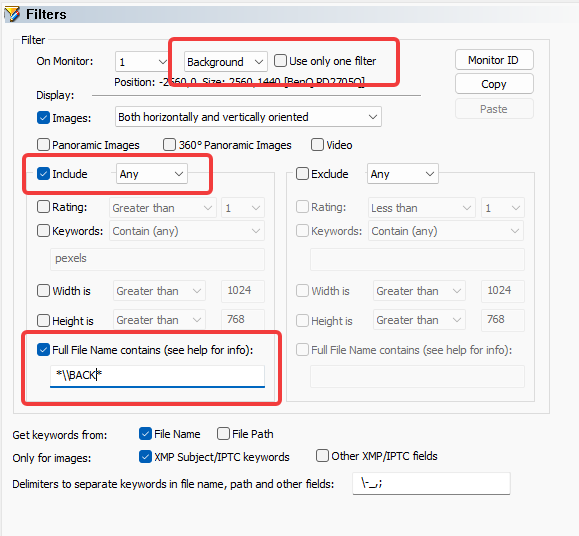Uncheck XMP Subject/IPTC keywords checkbox
This screenshot has width=579, height=536.
click(x=145, y=456)
